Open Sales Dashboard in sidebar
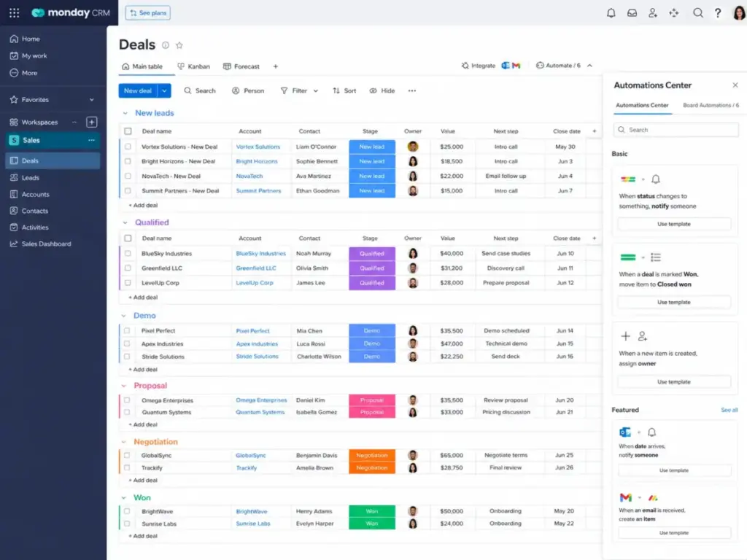The height and width of the screenshot is (560, 747). [x=46, y=244]
